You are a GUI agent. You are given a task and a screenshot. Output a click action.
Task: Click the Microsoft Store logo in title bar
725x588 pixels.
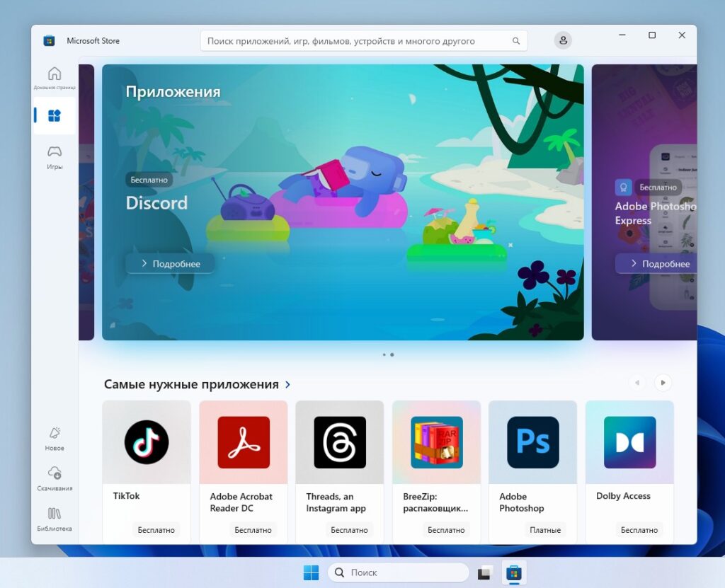(49, 40)
